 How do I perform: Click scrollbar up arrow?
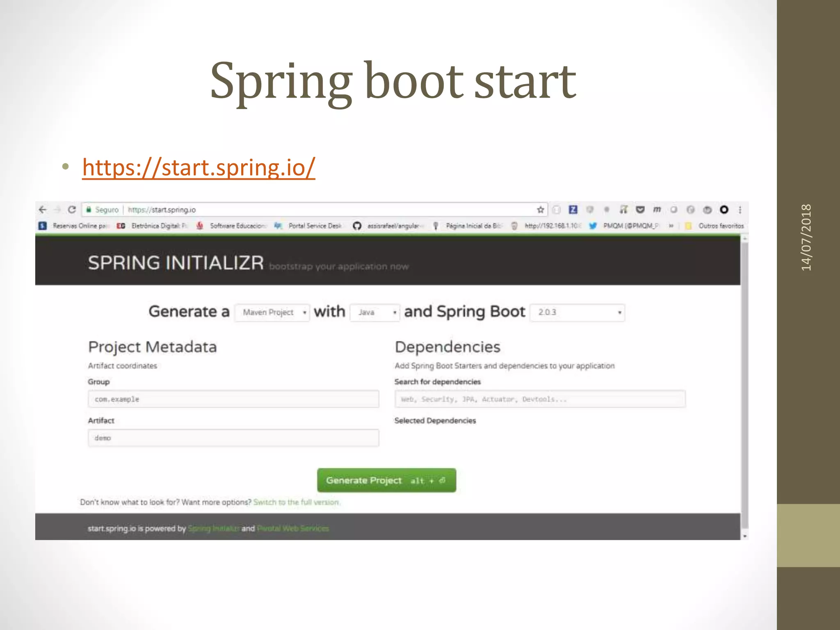pos(745,238)
